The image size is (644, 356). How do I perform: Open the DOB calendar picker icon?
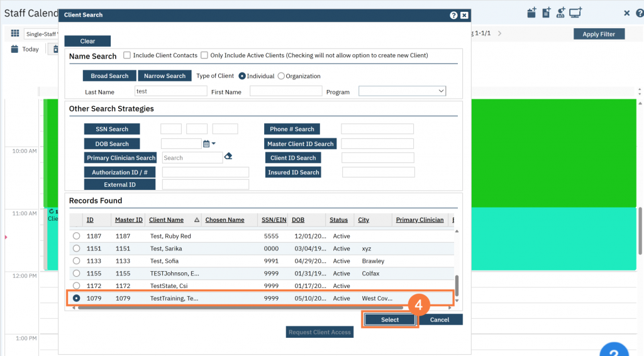[x=206, y=144]
